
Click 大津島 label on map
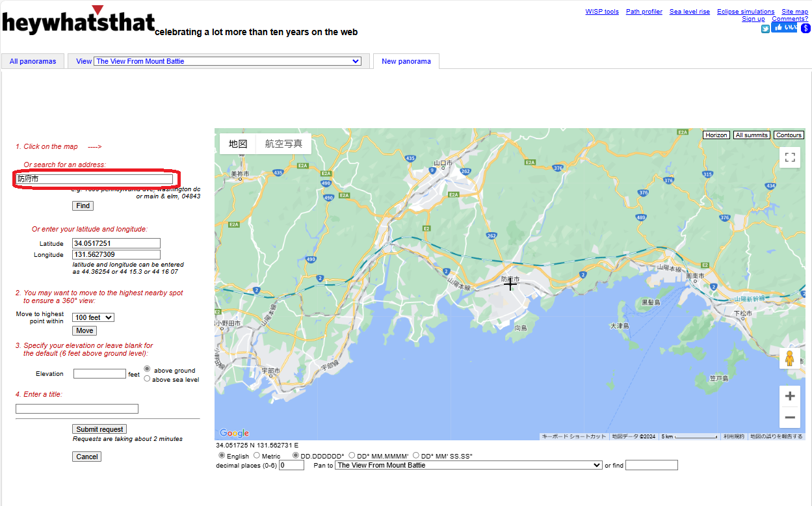pos(619,326)
